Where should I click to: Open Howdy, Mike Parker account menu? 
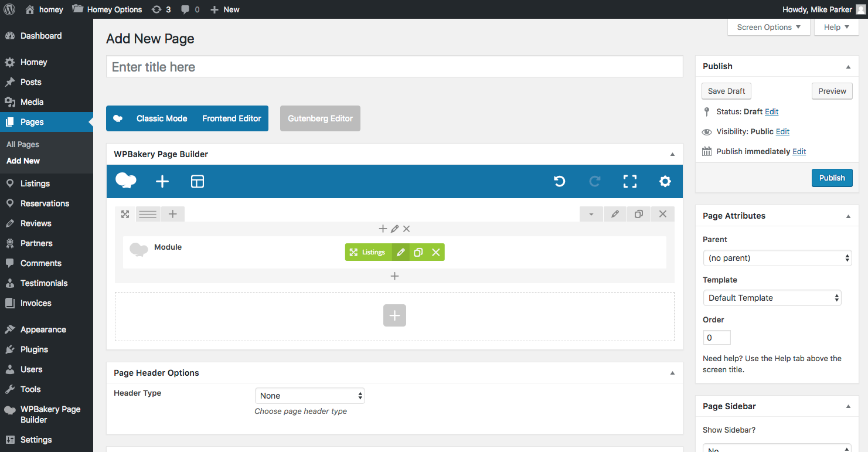(823, 9)
